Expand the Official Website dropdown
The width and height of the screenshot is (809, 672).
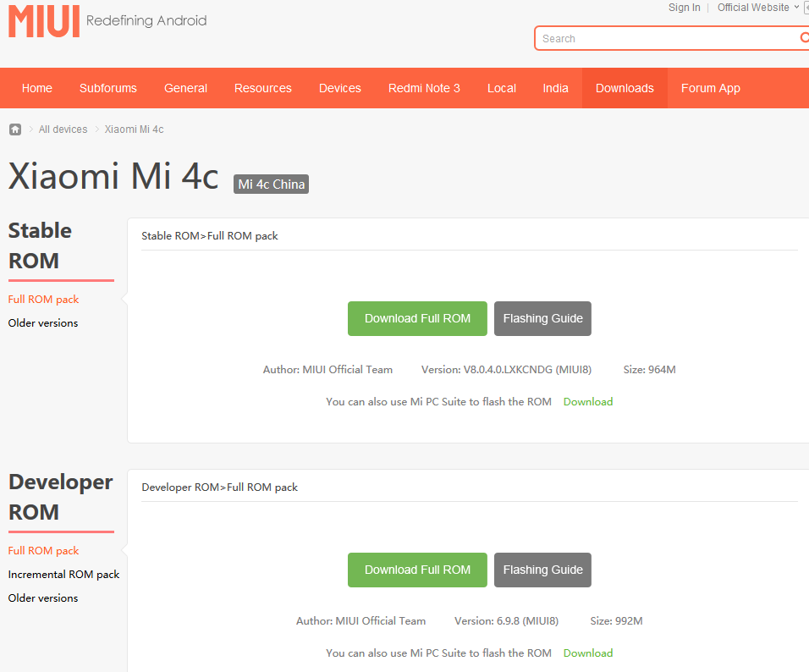[757, 8]
